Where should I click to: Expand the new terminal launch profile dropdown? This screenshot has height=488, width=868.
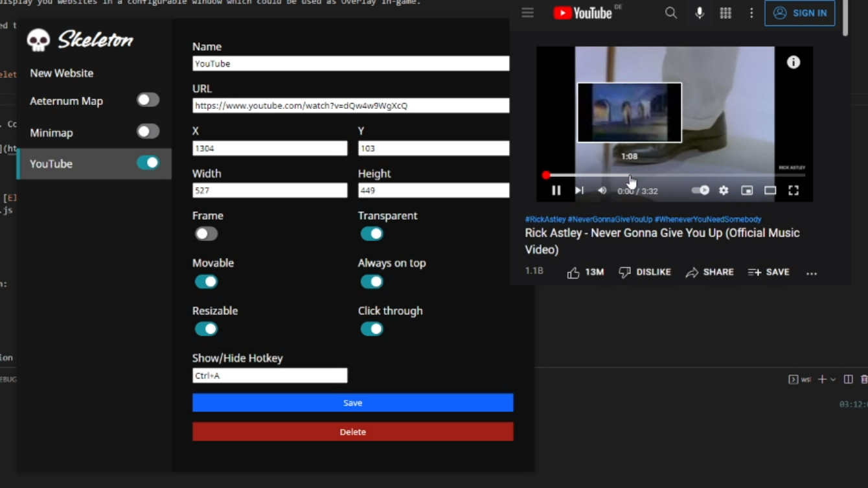[833, 380]
